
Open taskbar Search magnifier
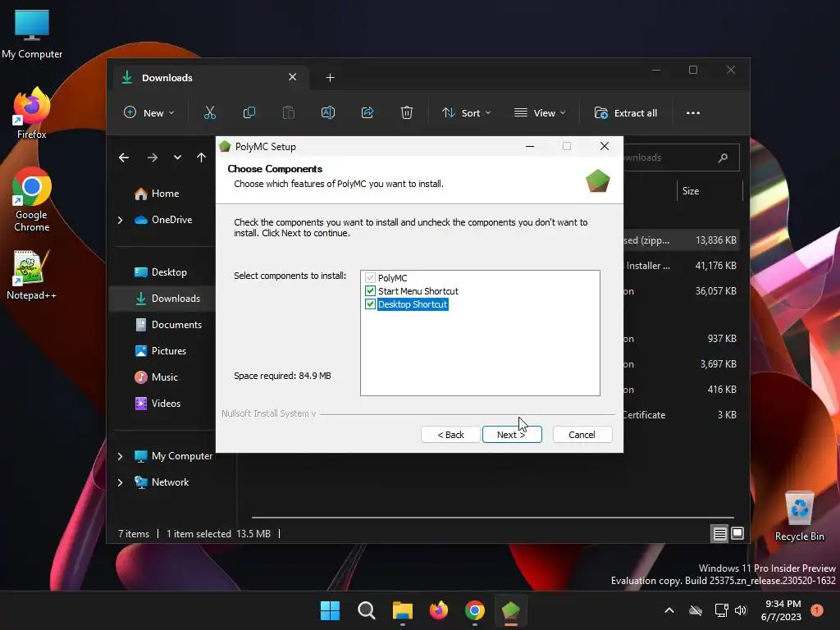tap(367, 610)
